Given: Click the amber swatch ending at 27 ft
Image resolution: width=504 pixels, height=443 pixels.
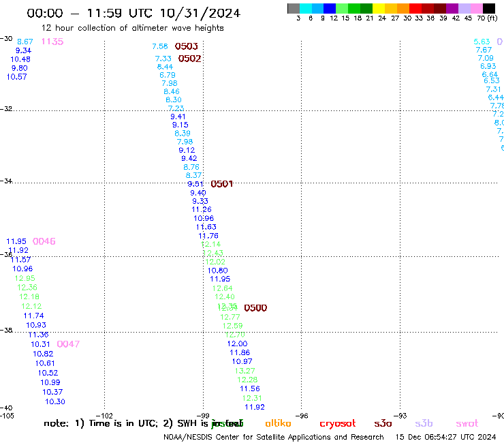Looking at the screenshot, I should point(391,8).
